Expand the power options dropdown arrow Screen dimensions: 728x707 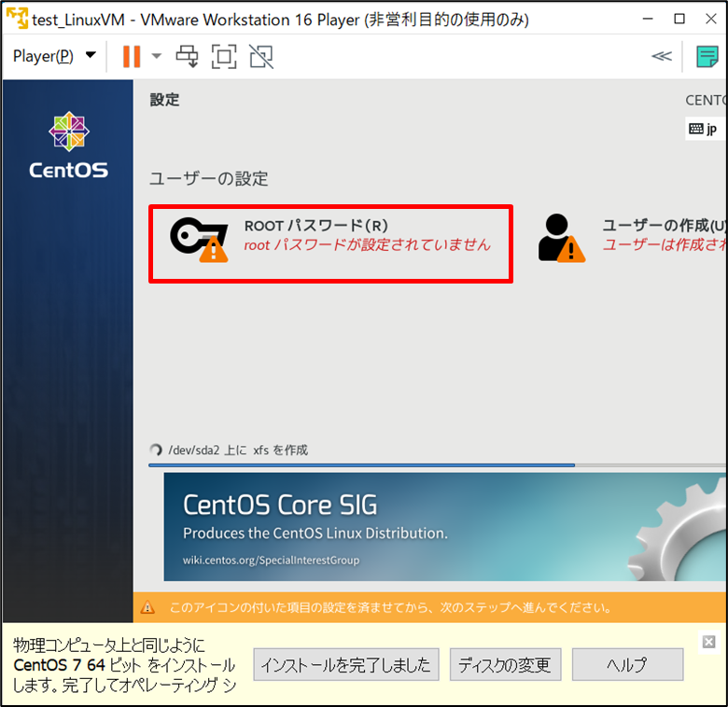[157, 57]
